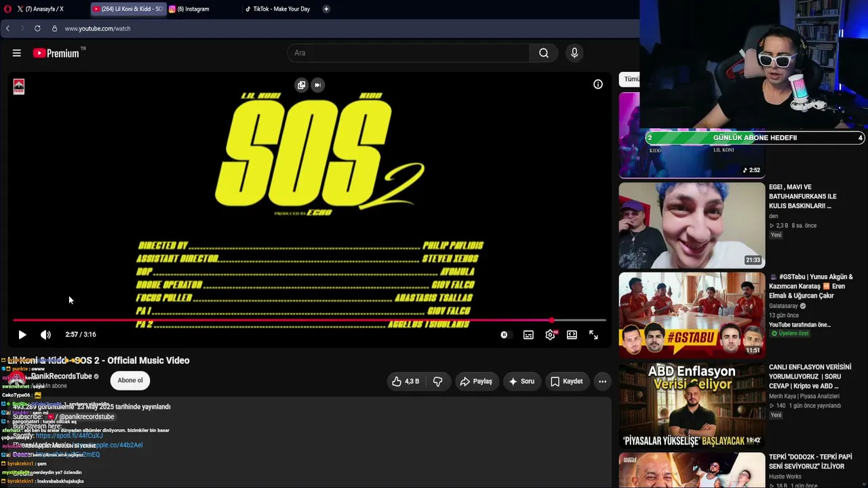
Task: Switch to TikTok - Make Your Day tab
Action: pyautogui.click(x=278, y=9)
